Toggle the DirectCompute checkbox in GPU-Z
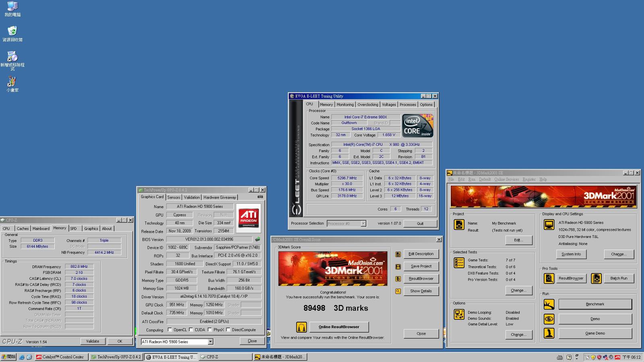Image resolution: width=644 pixels, height=362 pixels. coord(228,330)
